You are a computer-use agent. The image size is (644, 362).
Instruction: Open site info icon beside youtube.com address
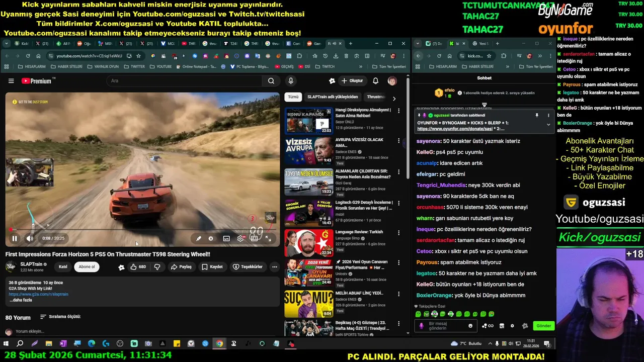(51, 56)
